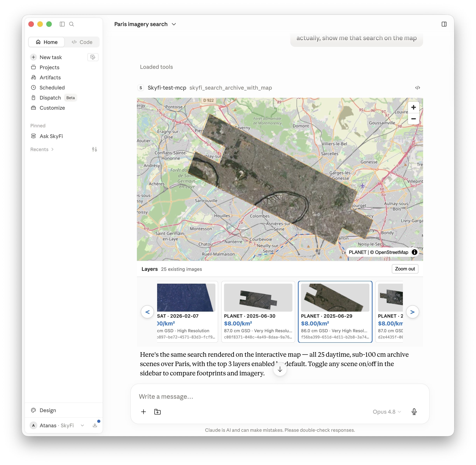Open pinned Ask SkyFi item
The width and height of the screenshot is (476, 465).
(x=64, y=136)
